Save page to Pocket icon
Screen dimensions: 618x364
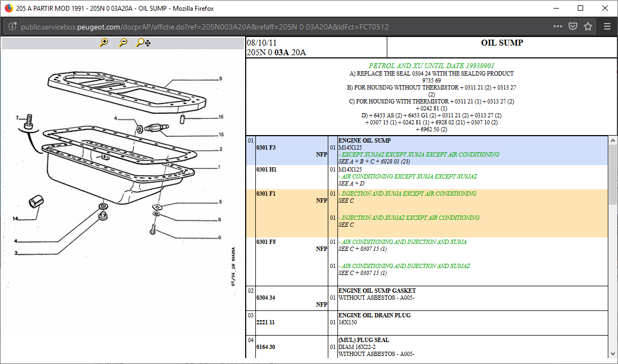[573, 26]
